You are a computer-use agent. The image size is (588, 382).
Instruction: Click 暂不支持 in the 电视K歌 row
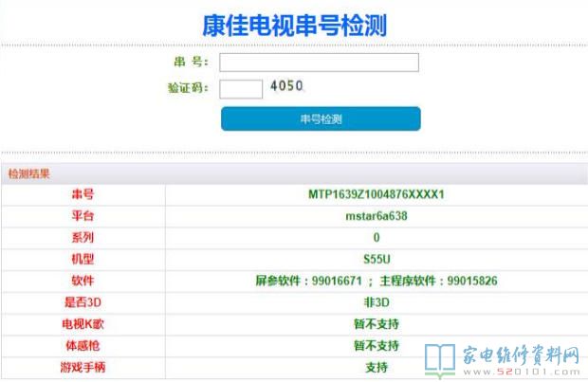click(377, 324)
